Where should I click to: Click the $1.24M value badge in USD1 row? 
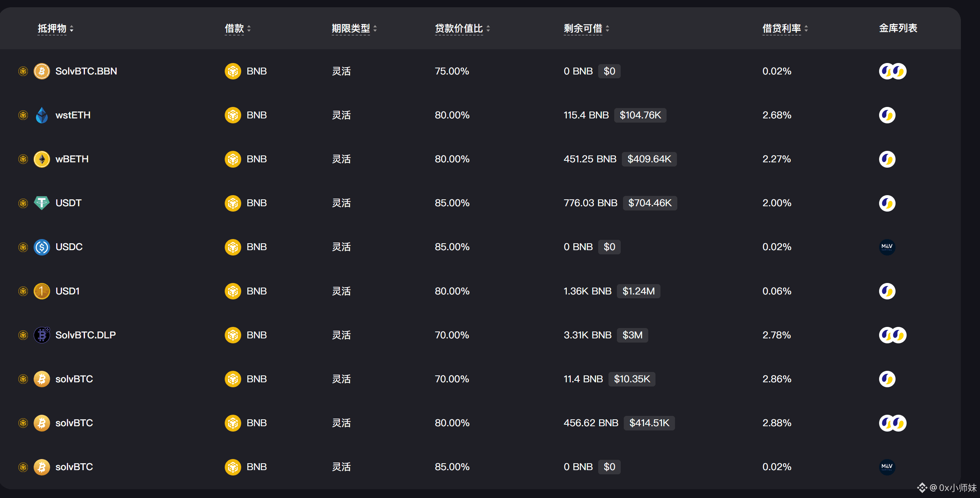[x=638, y=291]
